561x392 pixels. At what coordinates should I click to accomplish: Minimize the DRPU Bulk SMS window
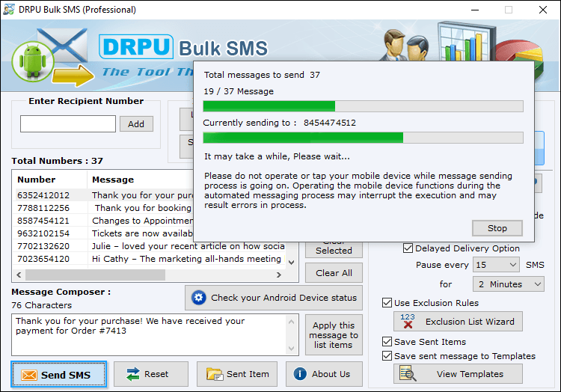pyautogui.click(x=475, y=10)
